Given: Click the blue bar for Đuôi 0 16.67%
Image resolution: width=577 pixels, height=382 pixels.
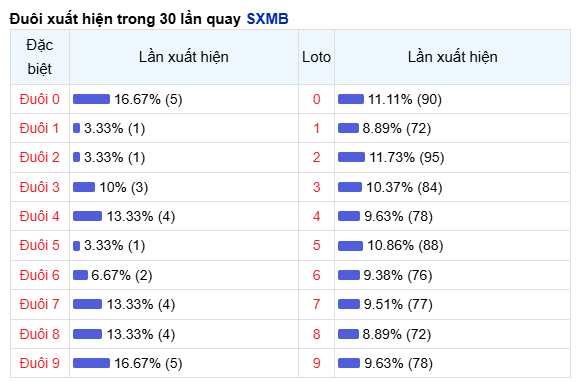Looking at the screenshot, I should point(91,99).
